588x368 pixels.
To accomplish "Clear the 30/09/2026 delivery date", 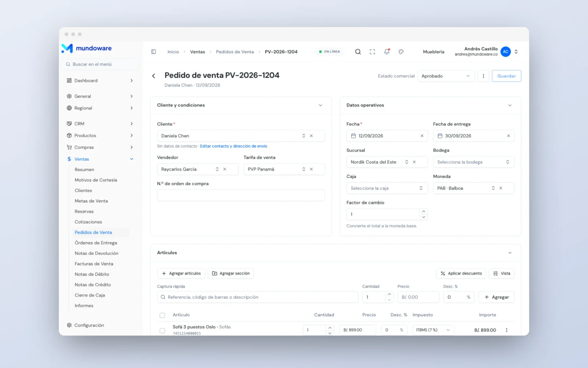I will 508,136.
